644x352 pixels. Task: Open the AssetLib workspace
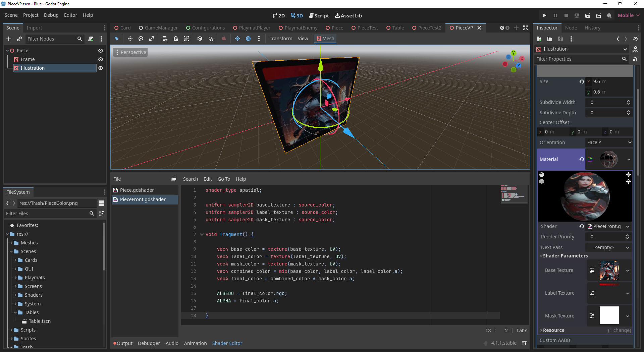click(348, 15)
